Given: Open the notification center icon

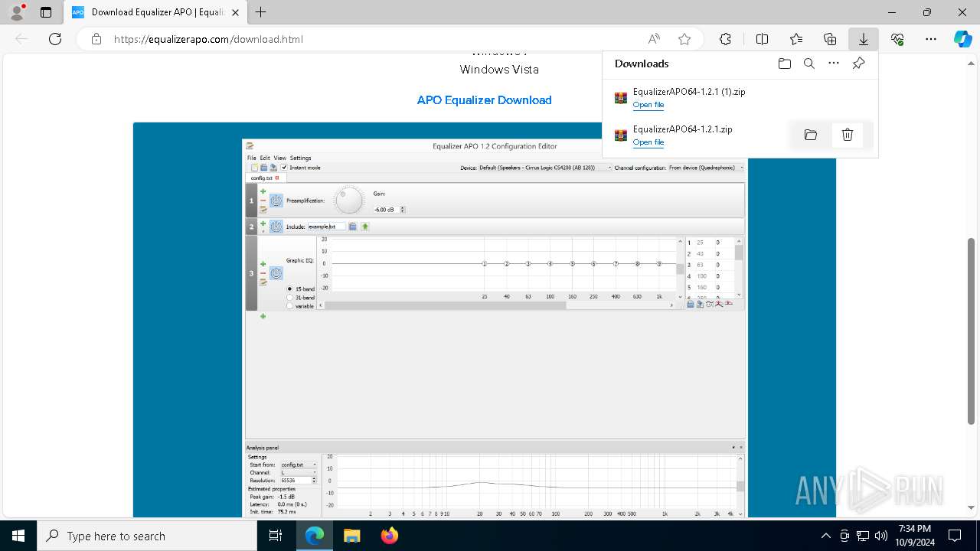Looking at the screenshot, I should coord(955,536).
